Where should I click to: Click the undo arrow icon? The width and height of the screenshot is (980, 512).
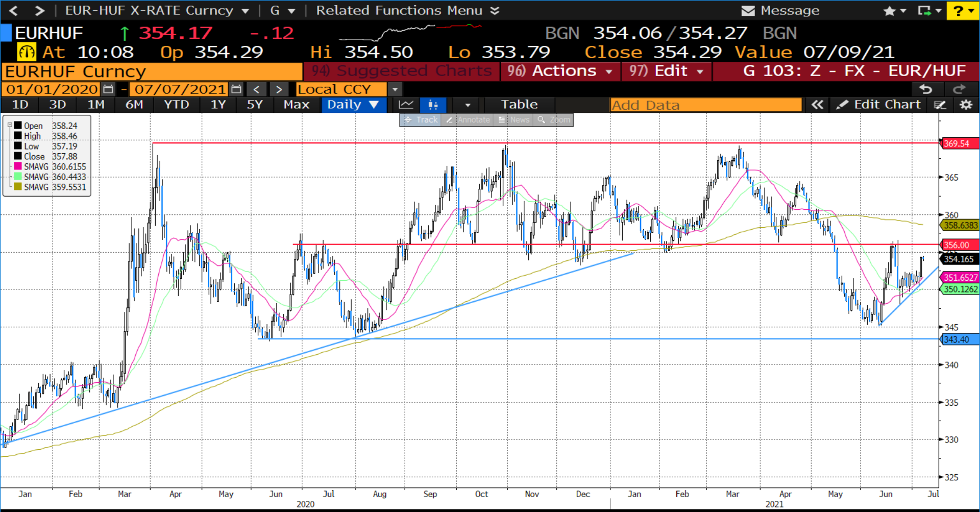coord(926,89)
